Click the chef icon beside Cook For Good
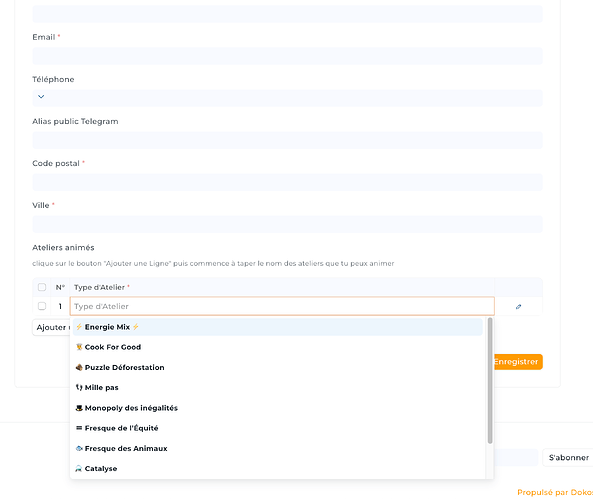The width and height of the screenshot is (593, 499). [x=79, y=347]
